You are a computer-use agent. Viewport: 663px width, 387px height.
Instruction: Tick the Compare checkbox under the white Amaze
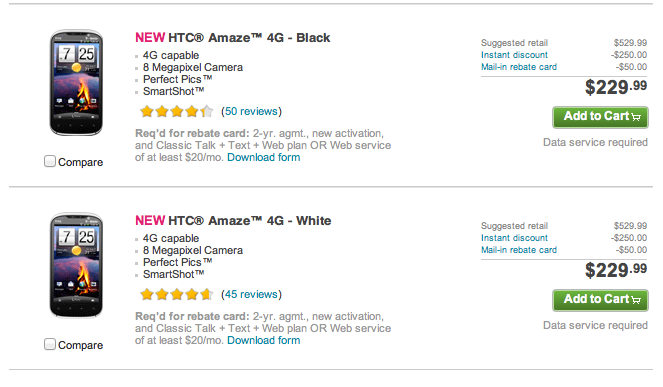pos(50,344)
